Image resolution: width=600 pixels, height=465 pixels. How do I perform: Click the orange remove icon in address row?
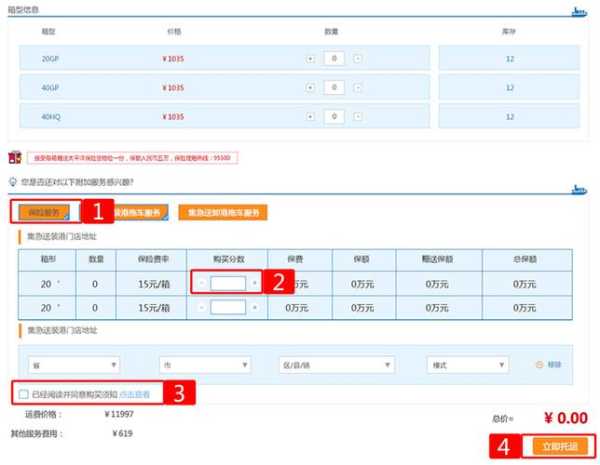point(539,365)
